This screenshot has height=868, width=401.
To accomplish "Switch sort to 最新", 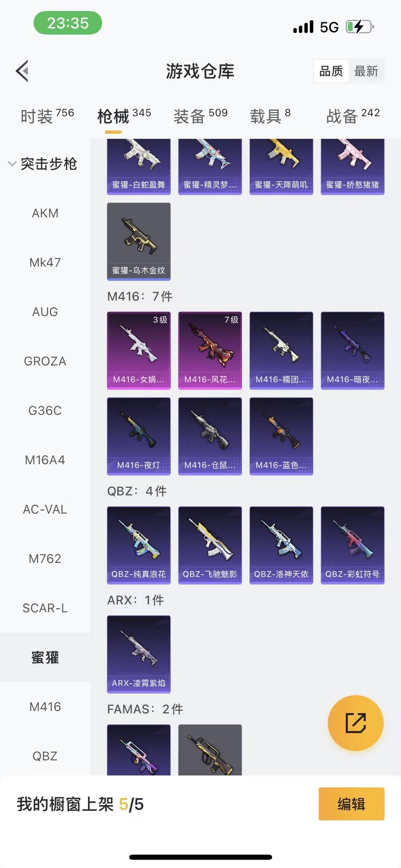I will point(366,71).
